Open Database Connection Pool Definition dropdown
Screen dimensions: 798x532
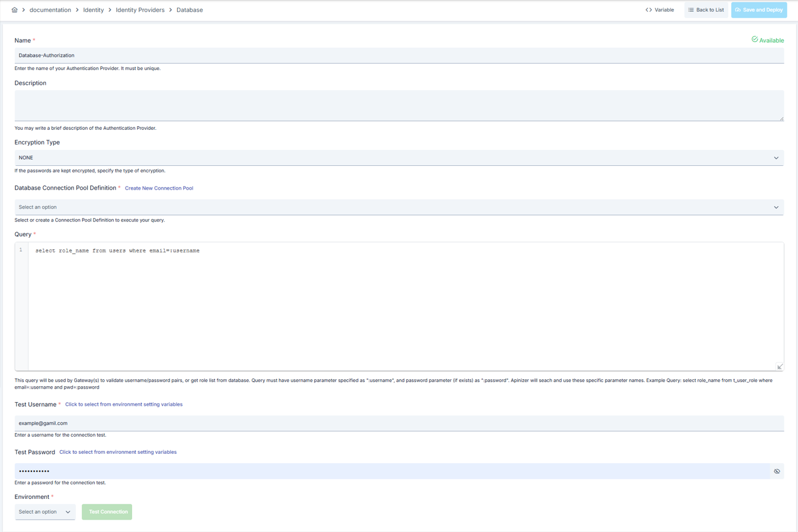[399, 207]
